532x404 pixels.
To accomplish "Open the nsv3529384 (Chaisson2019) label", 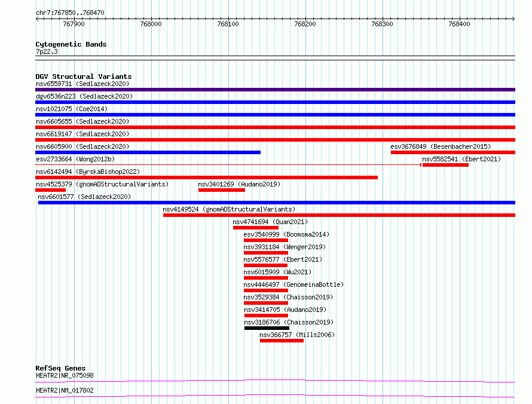I will 288,297.
